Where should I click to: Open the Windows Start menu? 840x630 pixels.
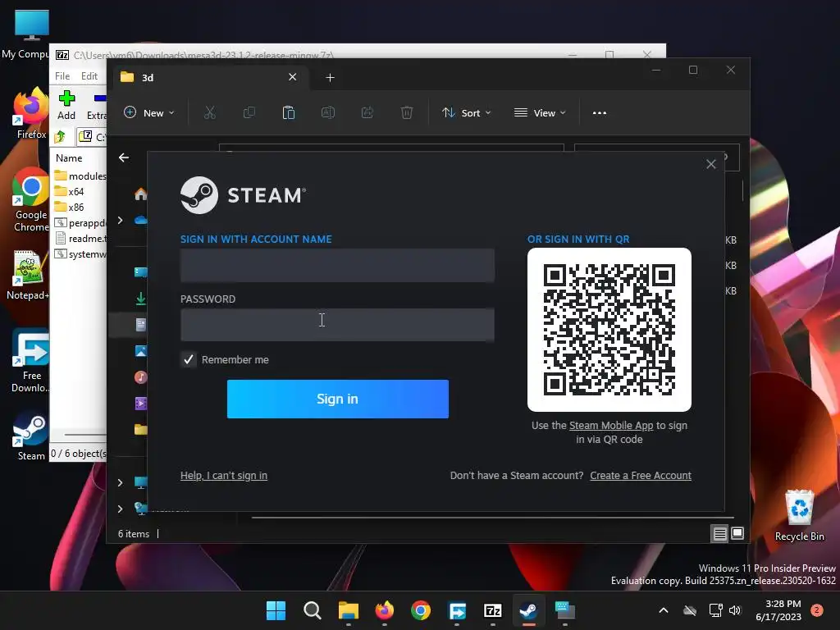click(276, 610)
